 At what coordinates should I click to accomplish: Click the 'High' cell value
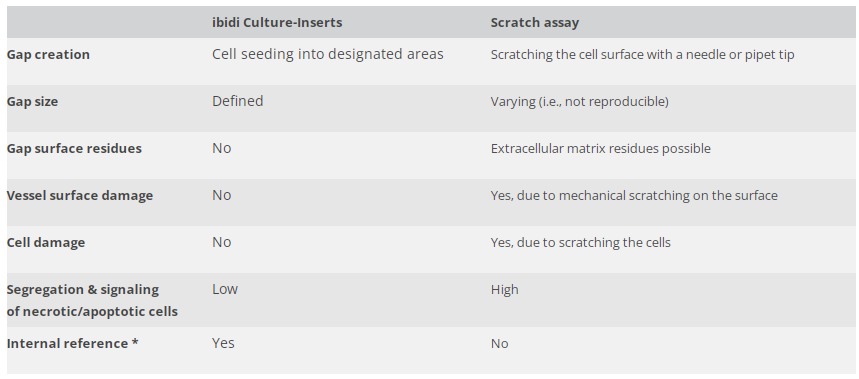[x=505, y=290]
